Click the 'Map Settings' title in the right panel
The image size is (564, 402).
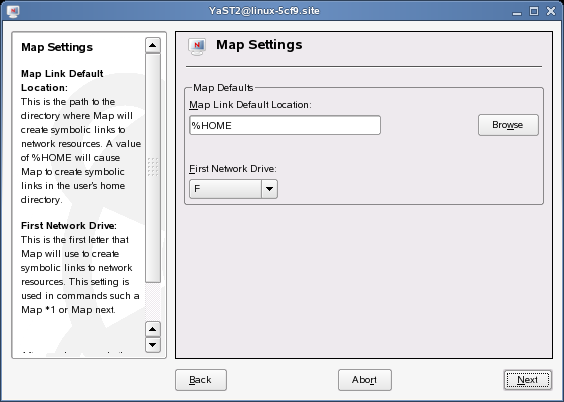click(x=259, y=45)
